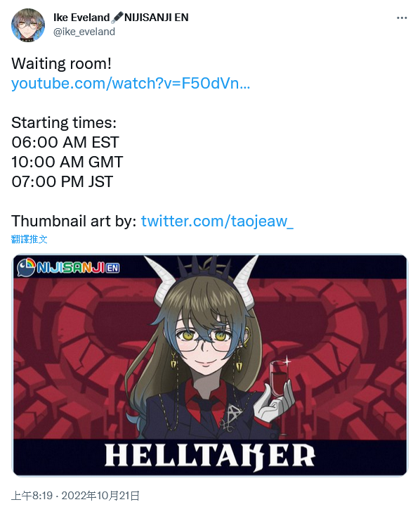The width and height of the screenshot is (420, 514).
Task: Click the 06:00 AM EST start time
Action: (65, 142)
